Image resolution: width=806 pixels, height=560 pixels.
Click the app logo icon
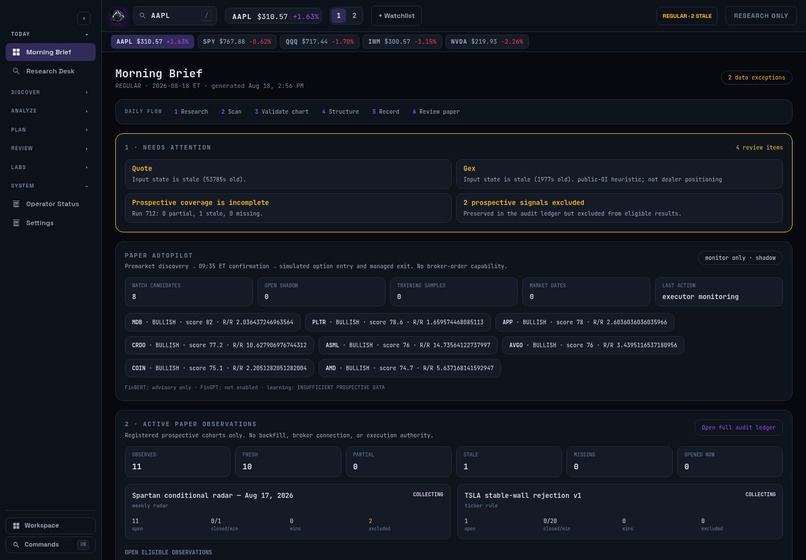[x=118, y=16]
